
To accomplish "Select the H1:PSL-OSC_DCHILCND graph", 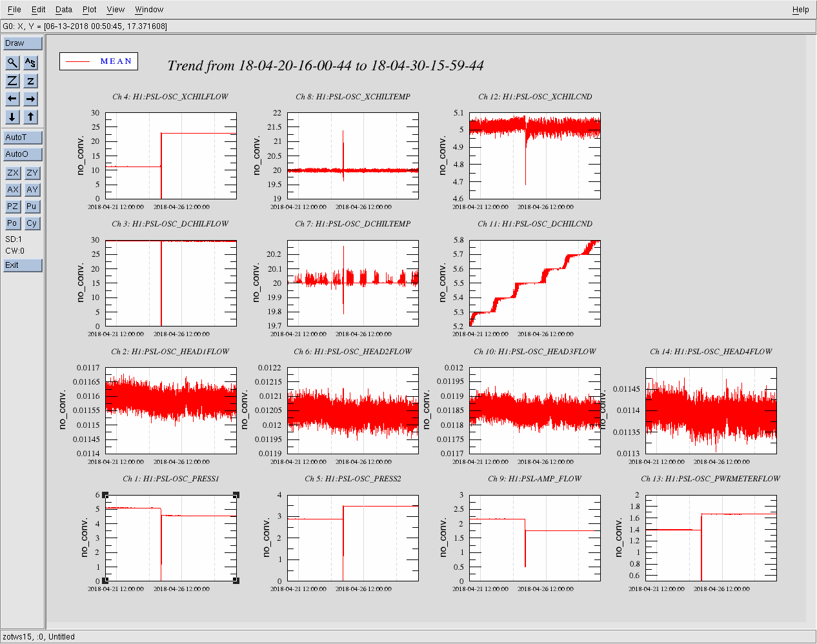I will tap(534, 283).
